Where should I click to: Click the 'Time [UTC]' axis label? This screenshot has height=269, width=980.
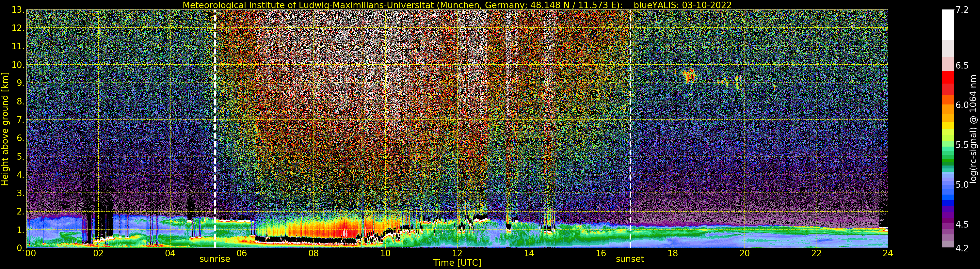pyautogui.click(x=457, y=263)
